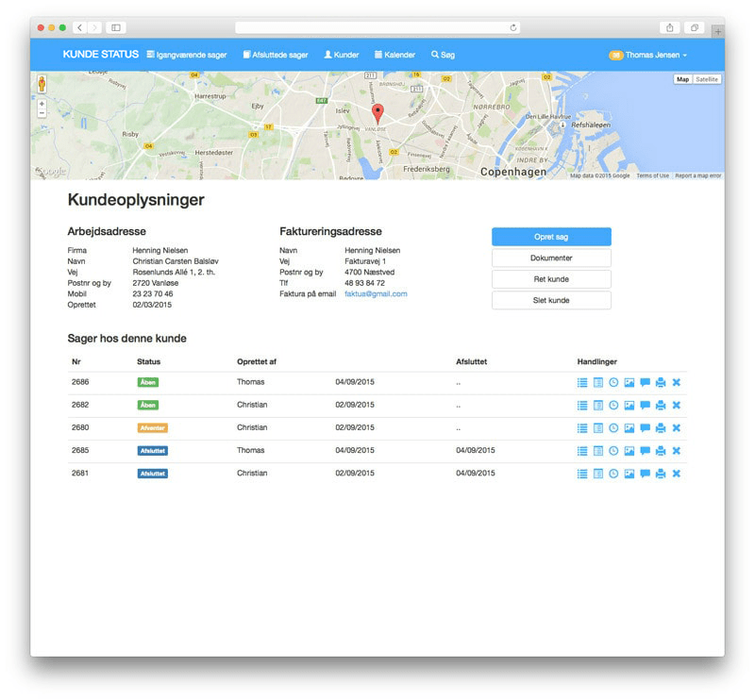This screenshot has width=755, height=700.
Task: Click the clock icon for case 2682
Action: coord(613,405)
